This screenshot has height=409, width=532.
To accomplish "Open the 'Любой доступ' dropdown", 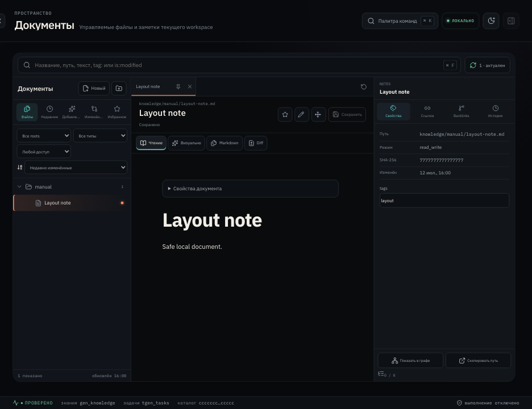I will (x=44, y=152).
